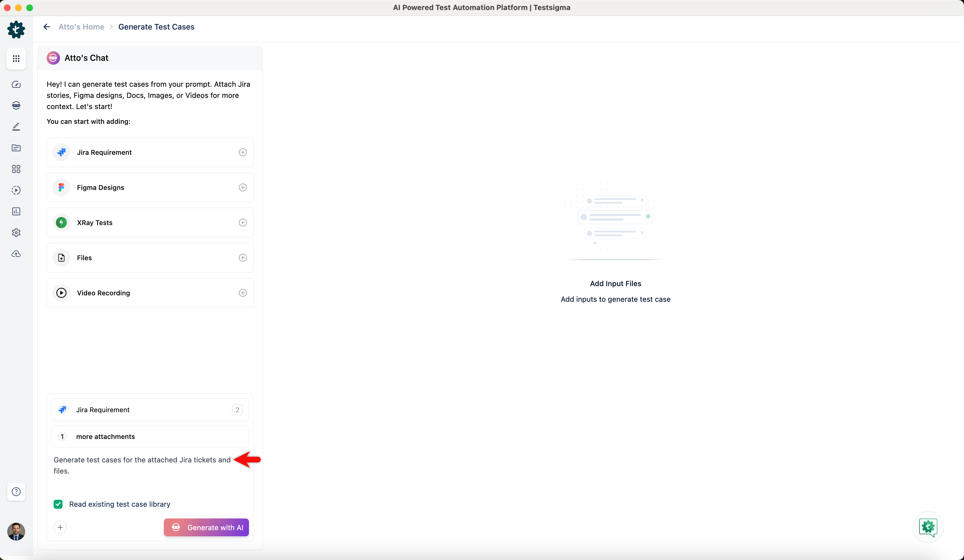Click the back arrow in header
964x560 pixels.
click(47, 27)
